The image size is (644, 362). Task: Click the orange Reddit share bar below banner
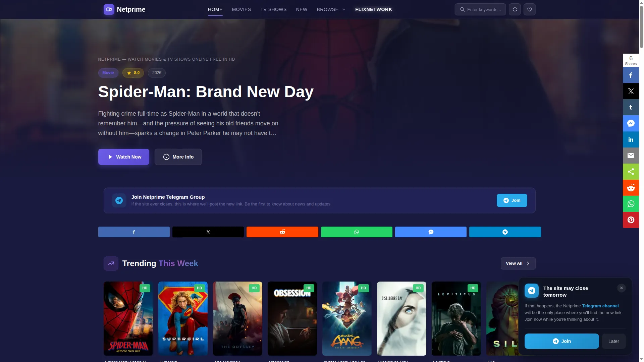click(282, 232)
